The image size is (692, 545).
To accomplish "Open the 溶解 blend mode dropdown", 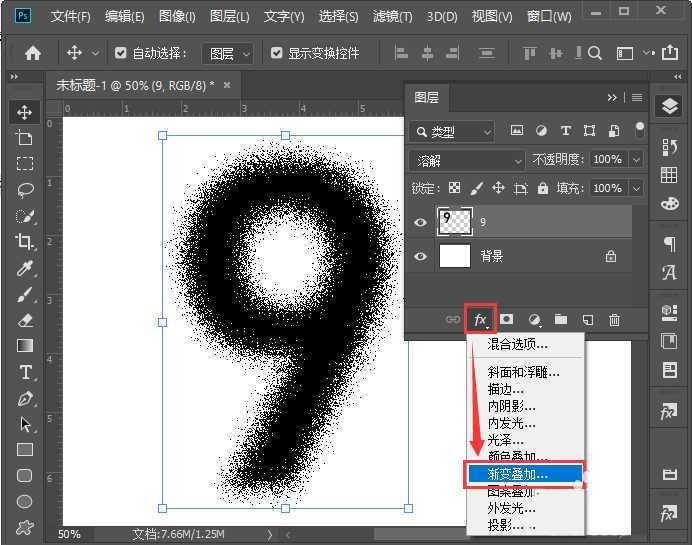I will (467, 160).
